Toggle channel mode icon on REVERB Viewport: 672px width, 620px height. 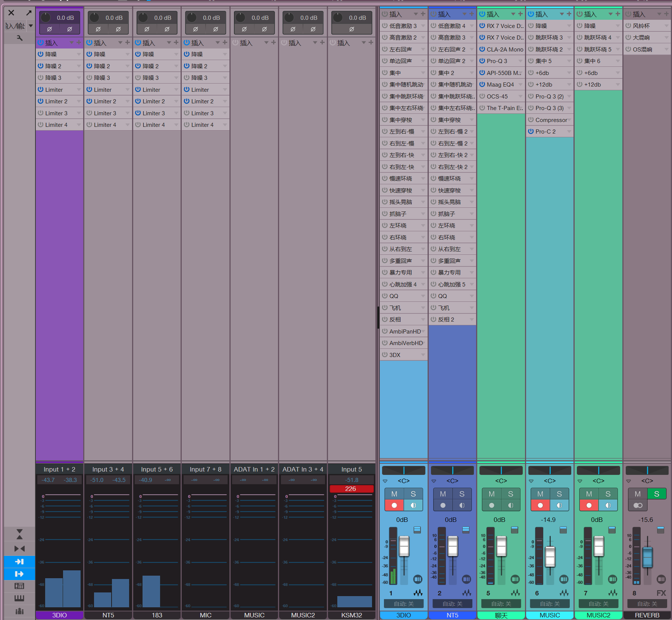click(x=638, y=505)
